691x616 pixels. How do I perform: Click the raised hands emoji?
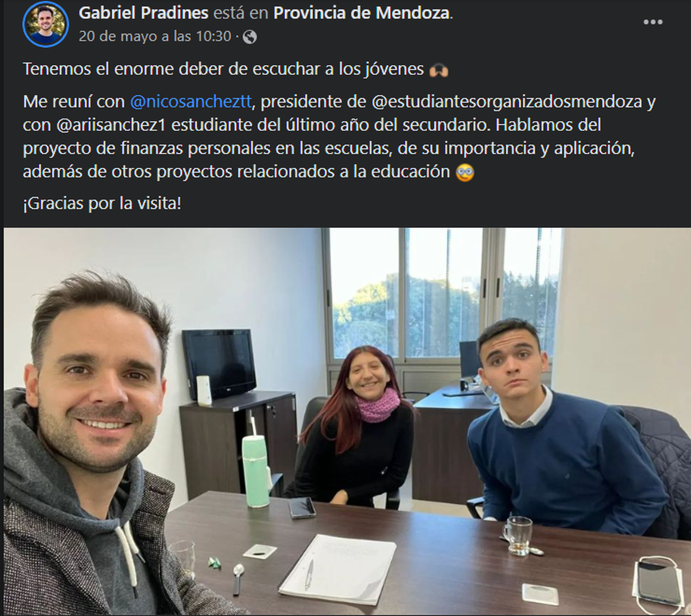coord(439,70)
